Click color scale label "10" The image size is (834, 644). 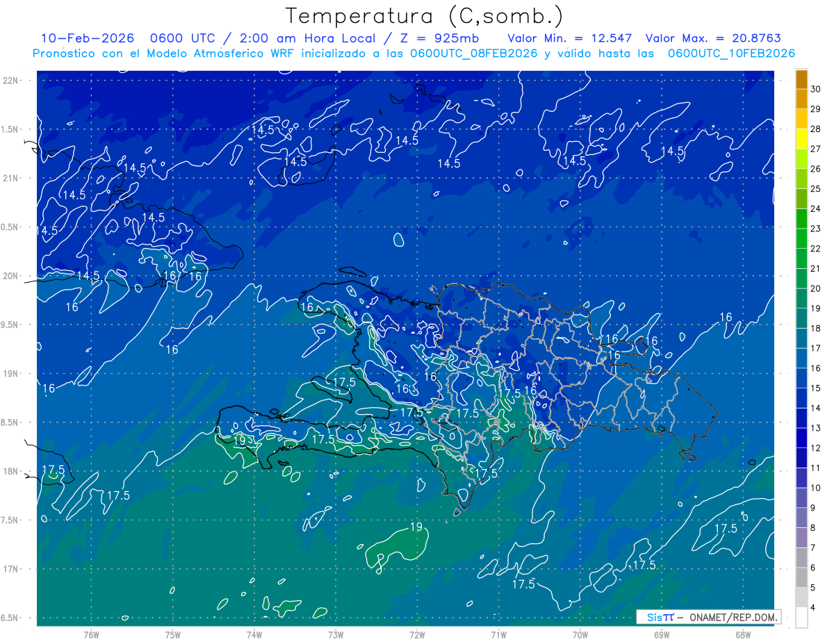pos(816,488)
